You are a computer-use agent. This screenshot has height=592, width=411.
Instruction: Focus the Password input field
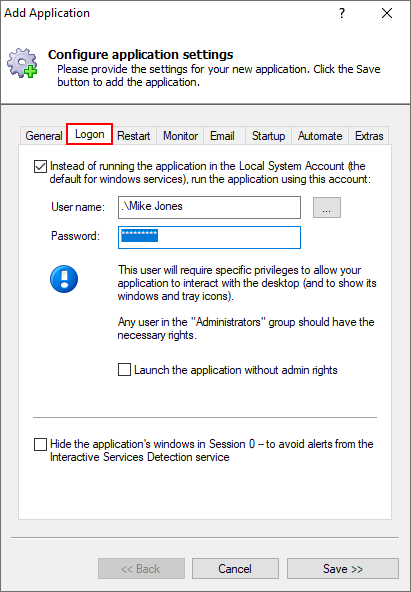click(209, 237)
